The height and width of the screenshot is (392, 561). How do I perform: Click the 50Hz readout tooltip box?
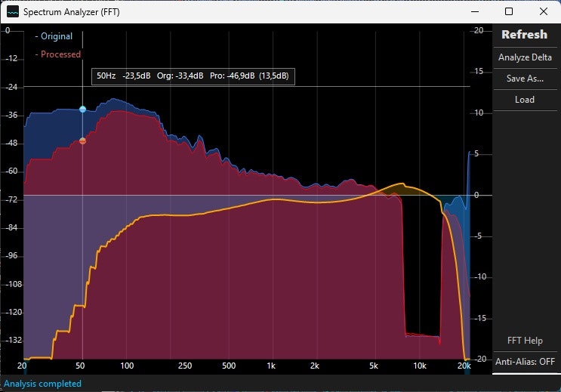point(193,76)
